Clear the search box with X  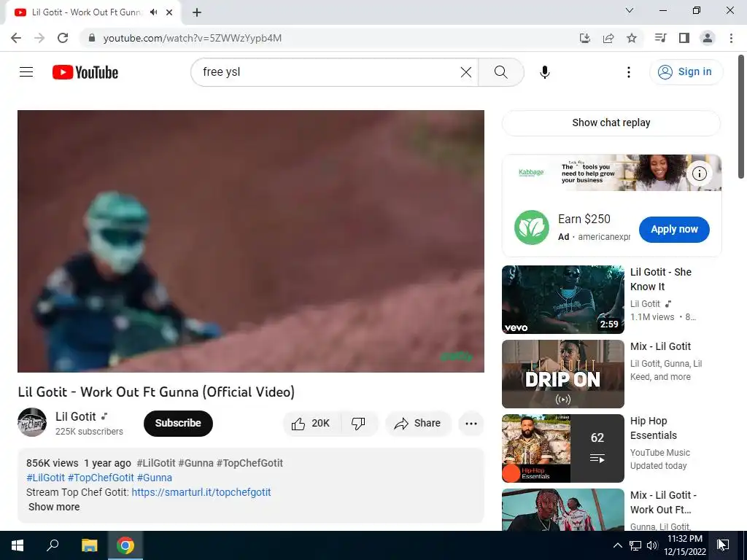(466, 72)
